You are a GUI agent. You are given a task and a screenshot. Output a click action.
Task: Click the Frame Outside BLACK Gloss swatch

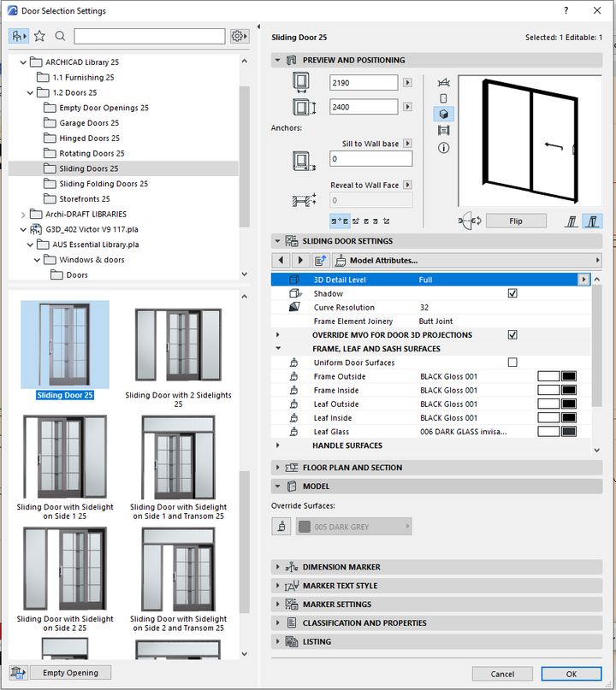pos(568,376)
